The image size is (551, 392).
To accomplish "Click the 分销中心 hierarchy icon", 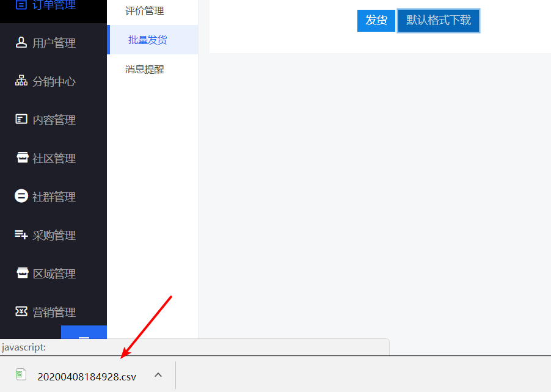I will tap(21, 81).
